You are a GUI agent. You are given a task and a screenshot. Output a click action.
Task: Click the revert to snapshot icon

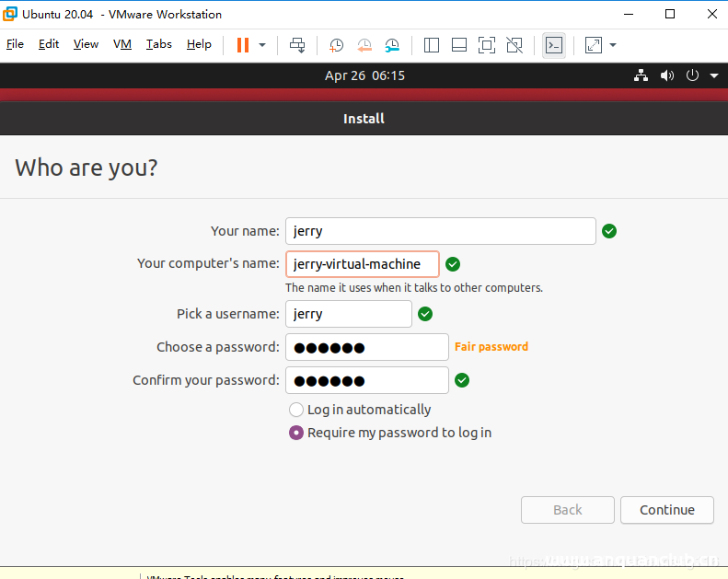click(364, 45)
